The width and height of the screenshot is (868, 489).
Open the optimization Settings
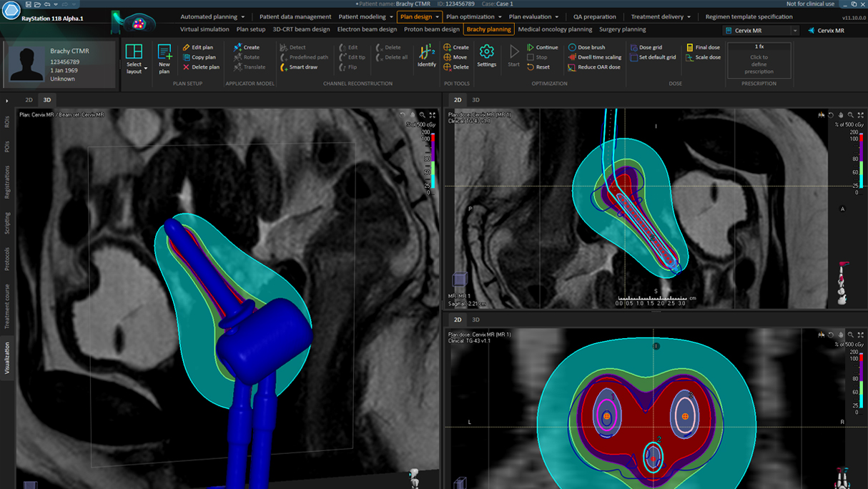(x=486, y=56)
